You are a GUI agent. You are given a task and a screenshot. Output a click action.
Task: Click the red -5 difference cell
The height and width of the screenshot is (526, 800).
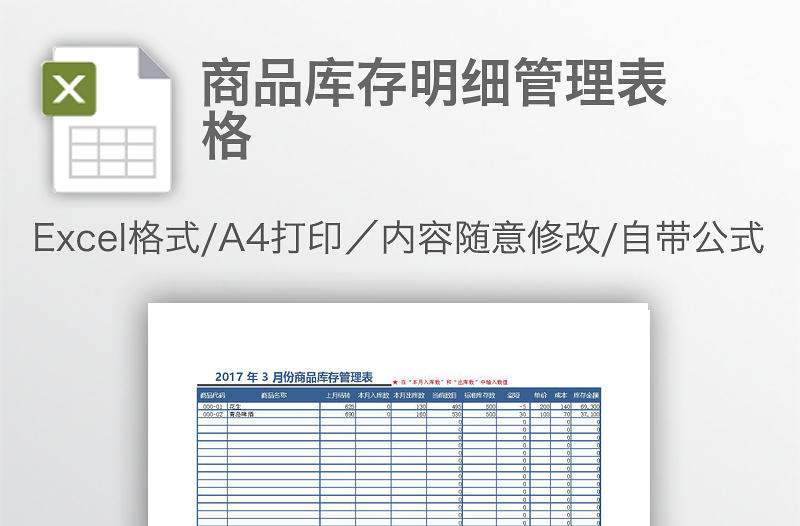[513, 407]
